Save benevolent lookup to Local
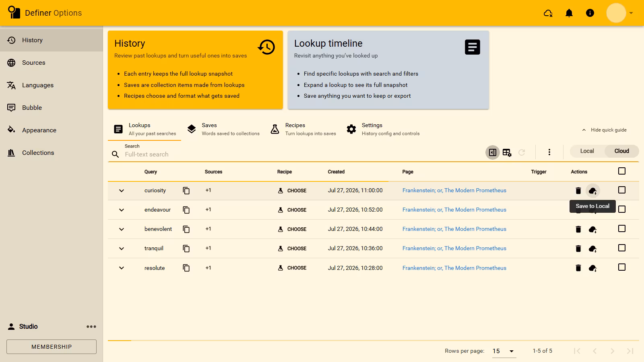 pyautogui.click(x=592, y=229)
